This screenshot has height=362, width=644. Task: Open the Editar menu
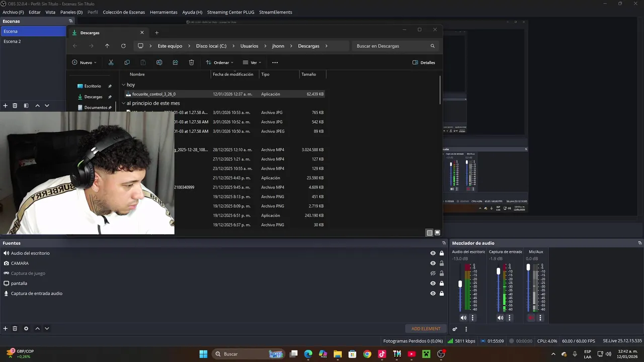pos(35,12)
